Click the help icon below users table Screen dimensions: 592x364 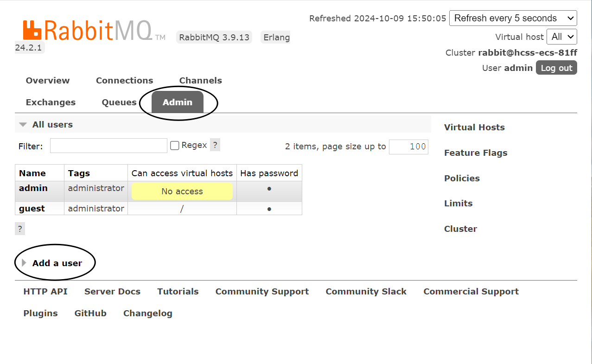20,229
